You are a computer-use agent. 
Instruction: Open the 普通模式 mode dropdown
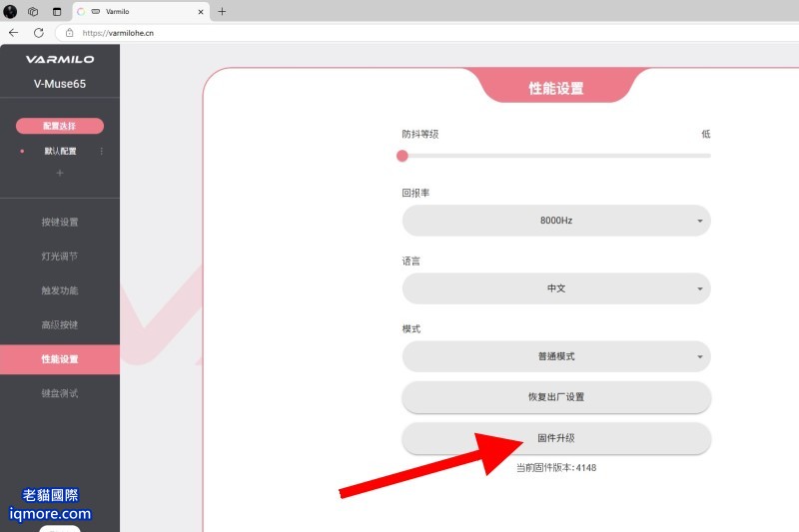tap(556, 356)
